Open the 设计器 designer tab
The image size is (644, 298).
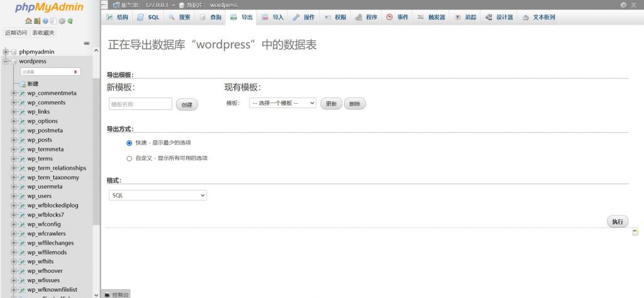[x=499, y=17]
